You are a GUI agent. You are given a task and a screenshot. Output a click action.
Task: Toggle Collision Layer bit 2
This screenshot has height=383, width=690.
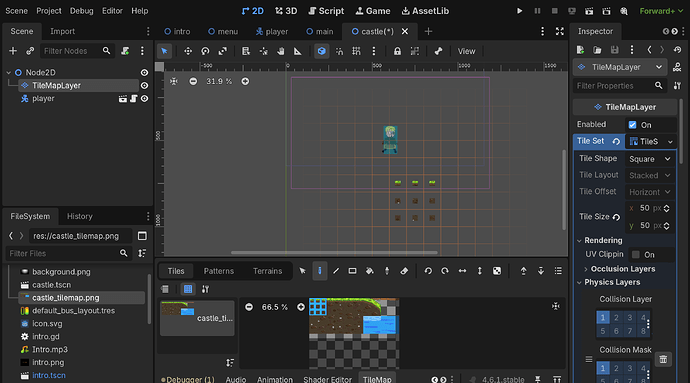click(x=616, y=317)
